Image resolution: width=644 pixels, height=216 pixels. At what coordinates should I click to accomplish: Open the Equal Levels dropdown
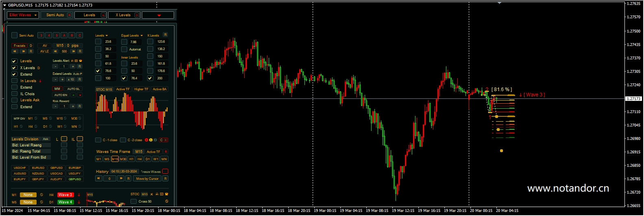pyautogui.click(x=141, y=36)
